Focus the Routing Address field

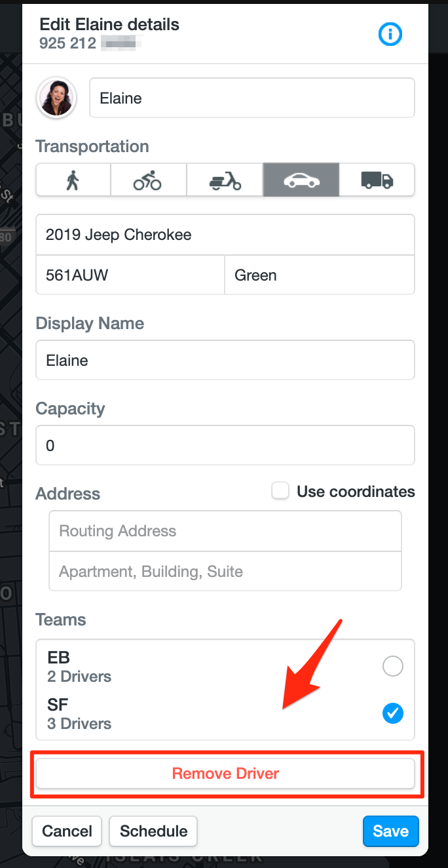click(225, 531)
